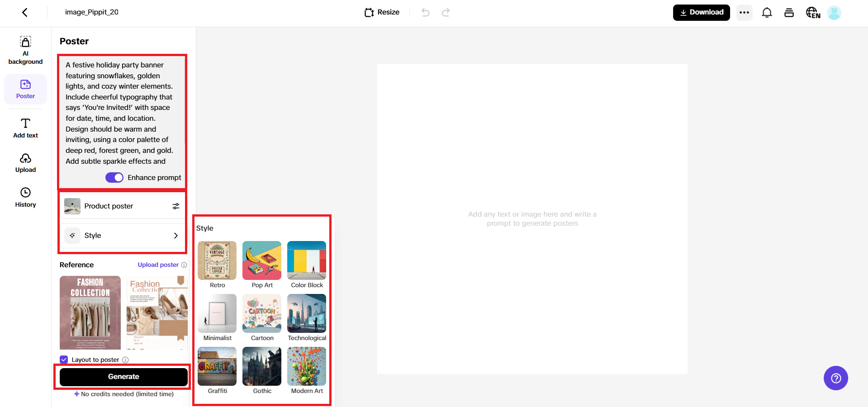Expand the Style row chevron
The image size is (868, 407).
pos(176,236)
